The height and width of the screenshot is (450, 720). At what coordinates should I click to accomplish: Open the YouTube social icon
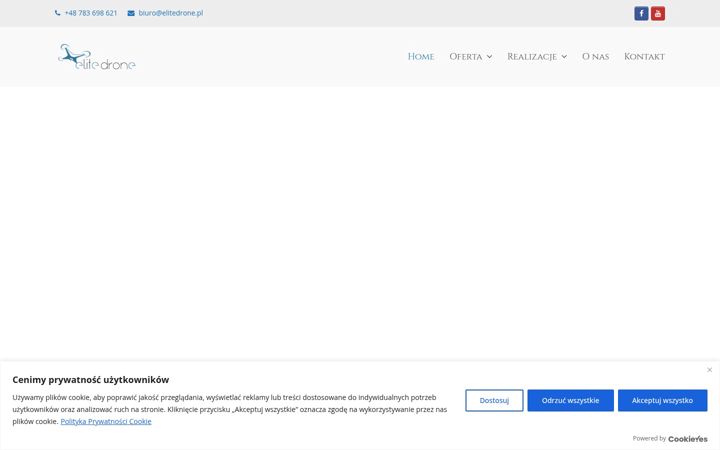pos(658,13)
